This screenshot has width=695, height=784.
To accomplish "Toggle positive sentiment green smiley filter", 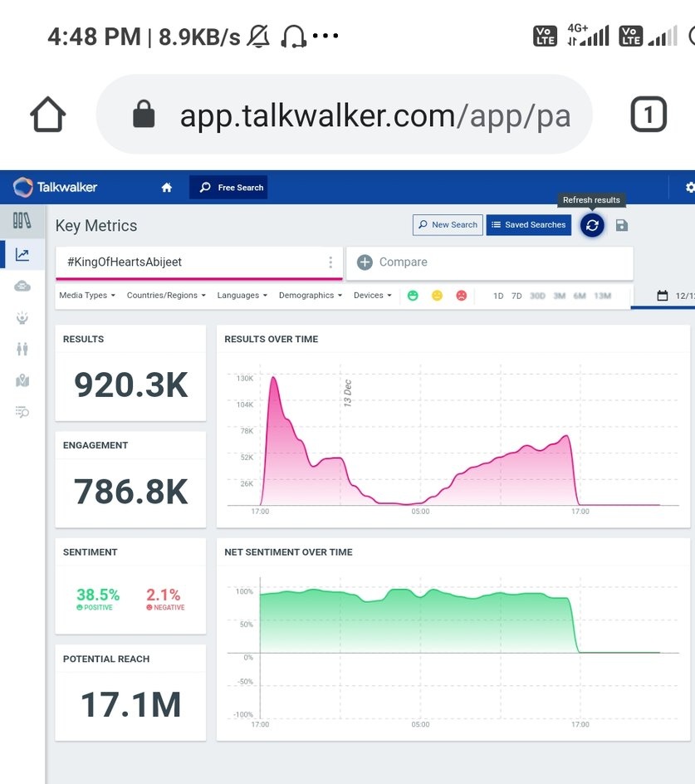I will click(x=413, y=296).
